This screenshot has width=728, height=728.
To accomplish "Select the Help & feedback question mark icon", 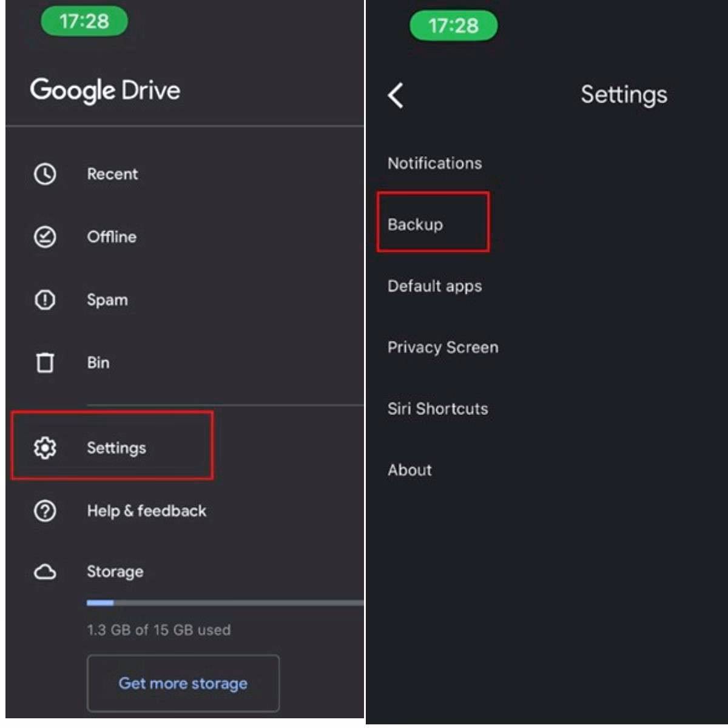I will click(44, 511).
